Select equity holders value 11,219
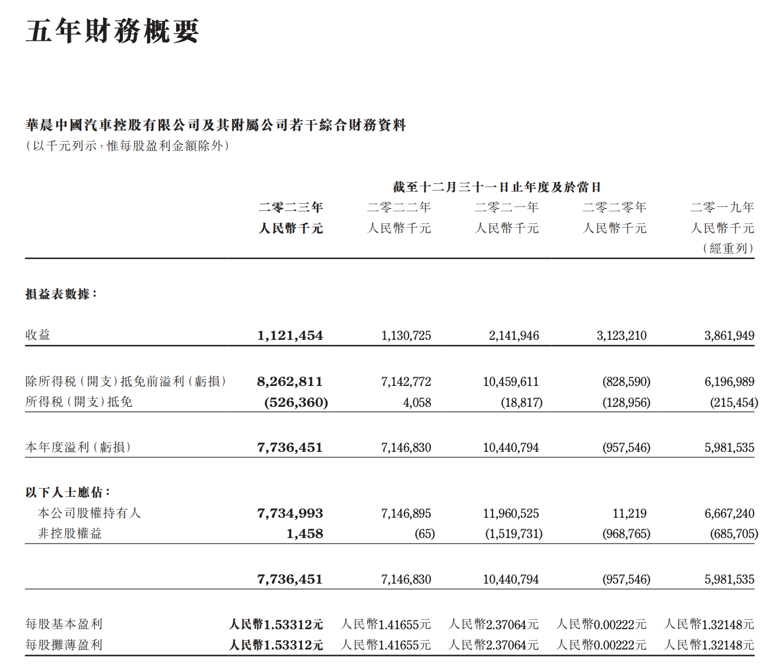784x672 pixels. (630, 513)
